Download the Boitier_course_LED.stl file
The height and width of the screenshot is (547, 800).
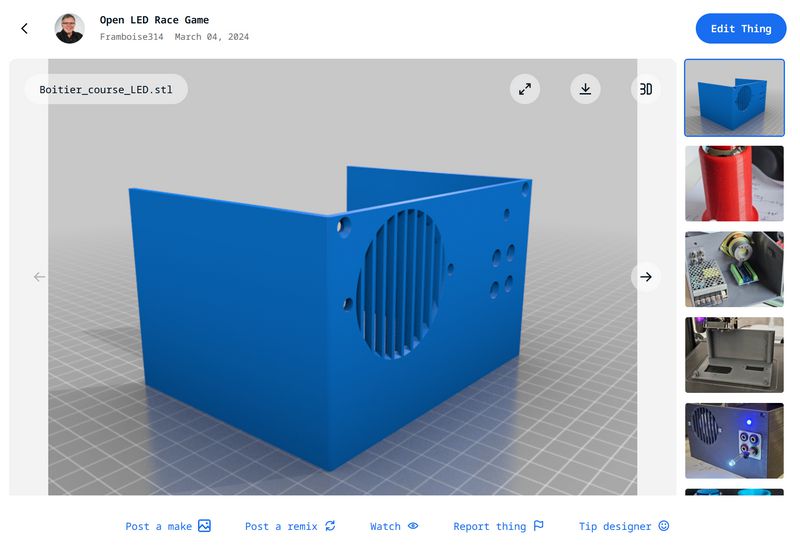pos(585,89)
